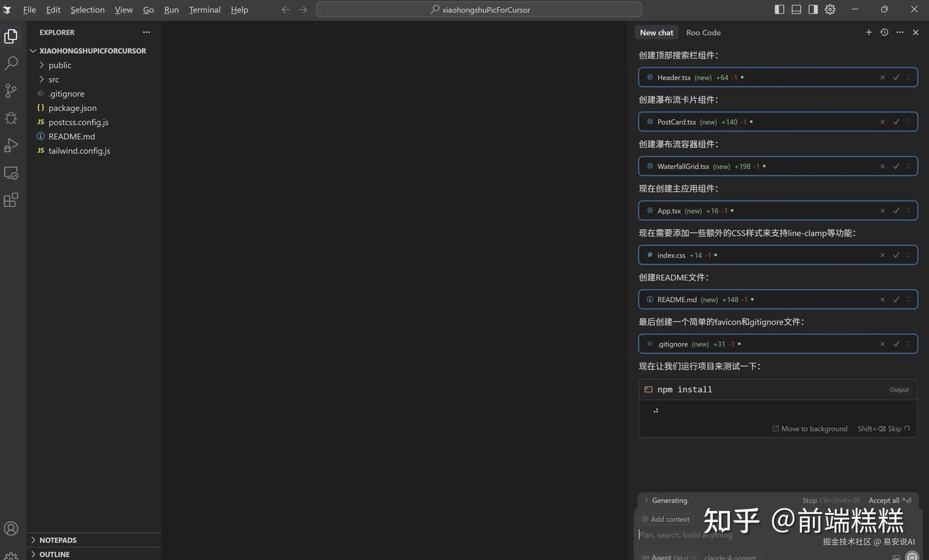Open the Extensions view icon

tap(11, 200)
